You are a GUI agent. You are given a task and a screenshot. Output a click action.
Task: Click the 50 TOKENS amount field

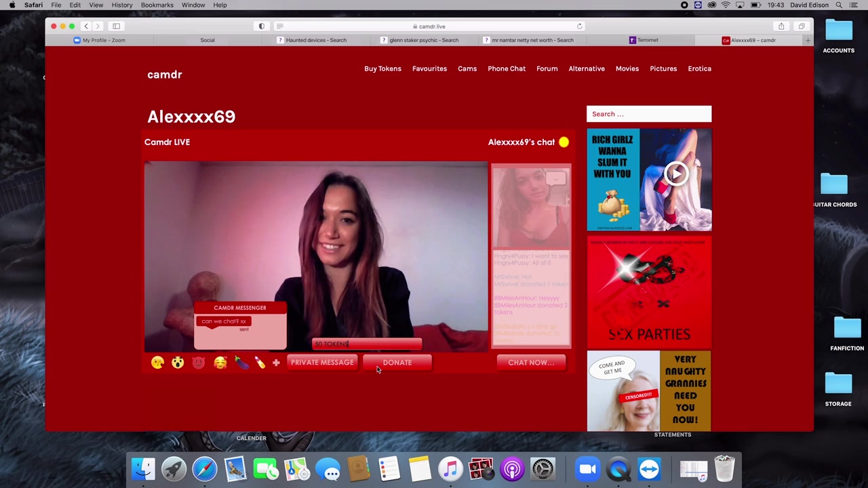point(367,344)
